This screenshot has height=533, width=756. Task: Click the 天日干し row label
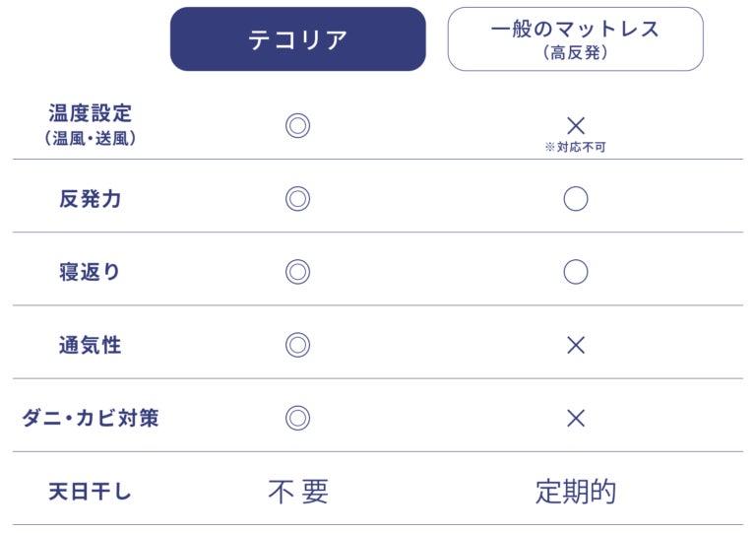click(90, 491)
